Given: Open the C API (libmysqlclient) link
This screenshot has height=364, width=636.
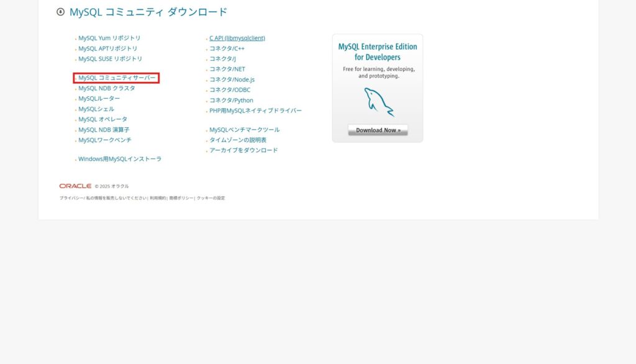Looking at the screenshot, I should [x=237, y=38].
